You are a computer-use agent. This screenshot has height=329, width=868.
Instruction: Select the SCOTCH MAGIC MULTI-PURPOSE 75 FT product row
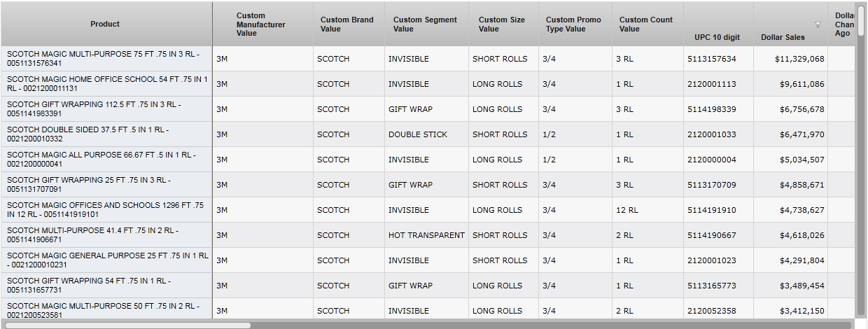pyautogui.click(x=105, y=59)
